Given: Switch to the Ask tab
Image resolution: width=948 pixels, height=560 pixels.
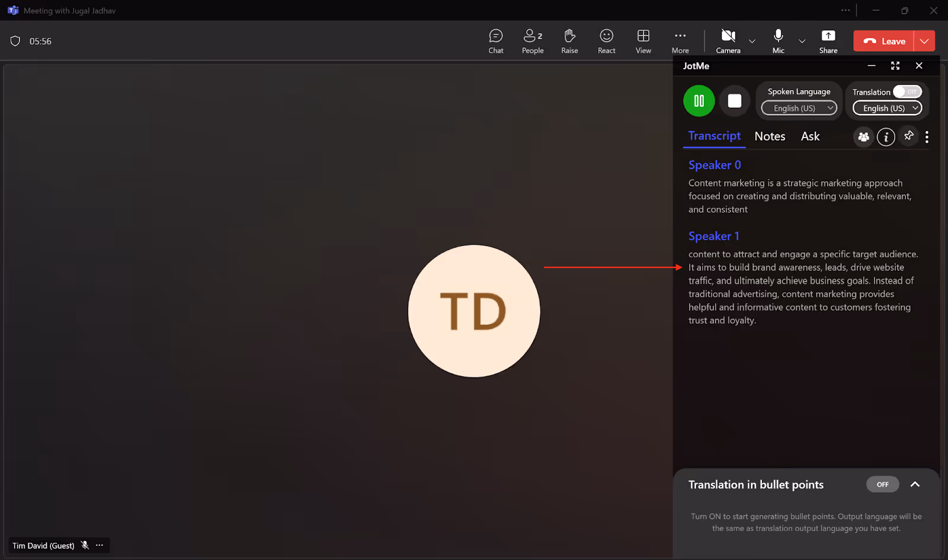Looking at the screenshot, I should 810,136.
